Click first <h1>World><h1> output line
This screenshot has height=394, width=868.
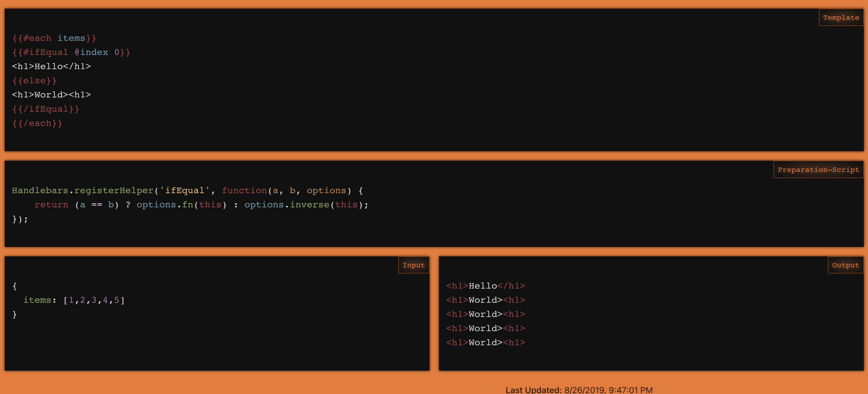[x=486, y=300]
